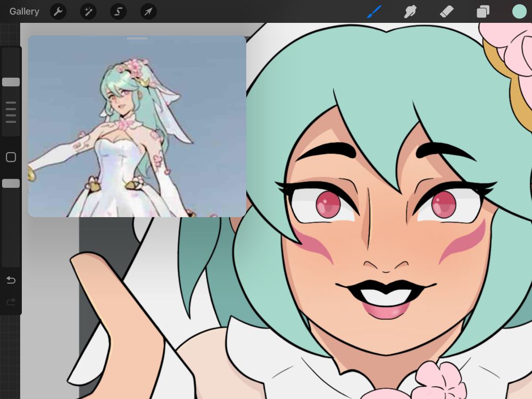Open the Actions wrench menu
This screenshot has height=399, width=532.
tap(58, 12)
